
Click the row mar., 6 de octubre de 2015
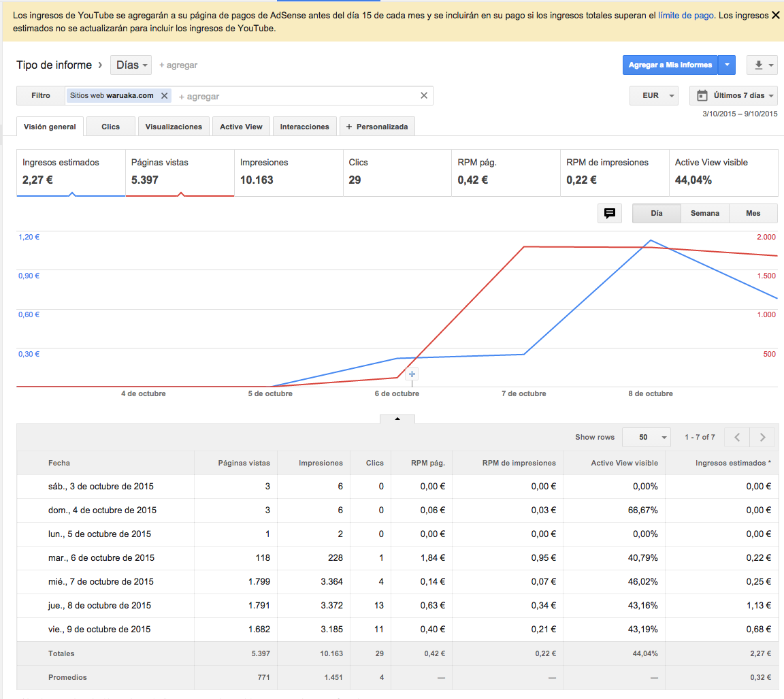pyautogui.click(x=397, y=558)
